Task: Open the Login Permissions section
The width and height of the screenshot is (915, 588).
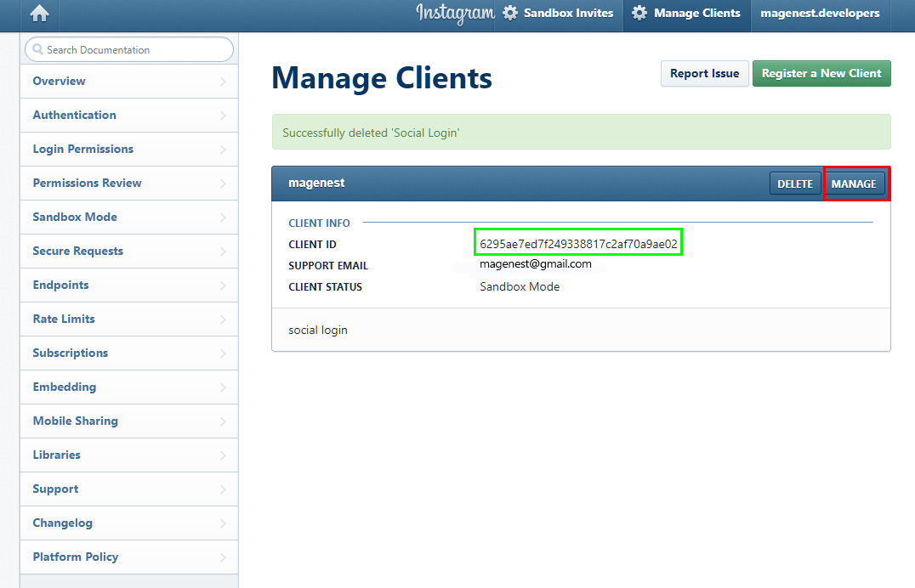Action: click(129, 149)
